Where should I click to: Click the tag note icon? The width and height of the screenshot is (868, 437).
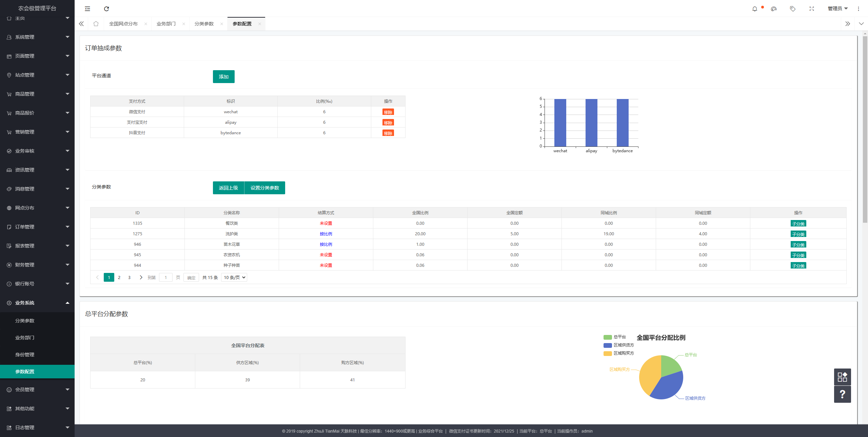(x=793, y=9)
